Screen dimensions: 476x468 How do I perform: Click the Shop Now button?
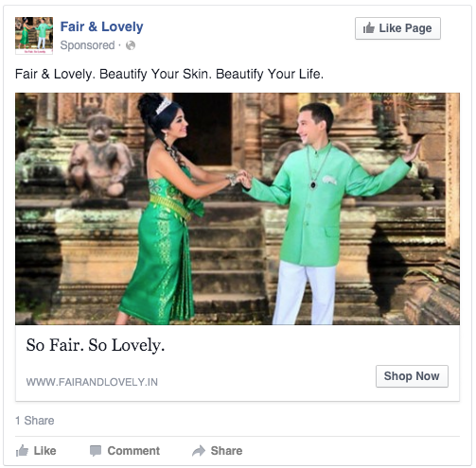412,376
